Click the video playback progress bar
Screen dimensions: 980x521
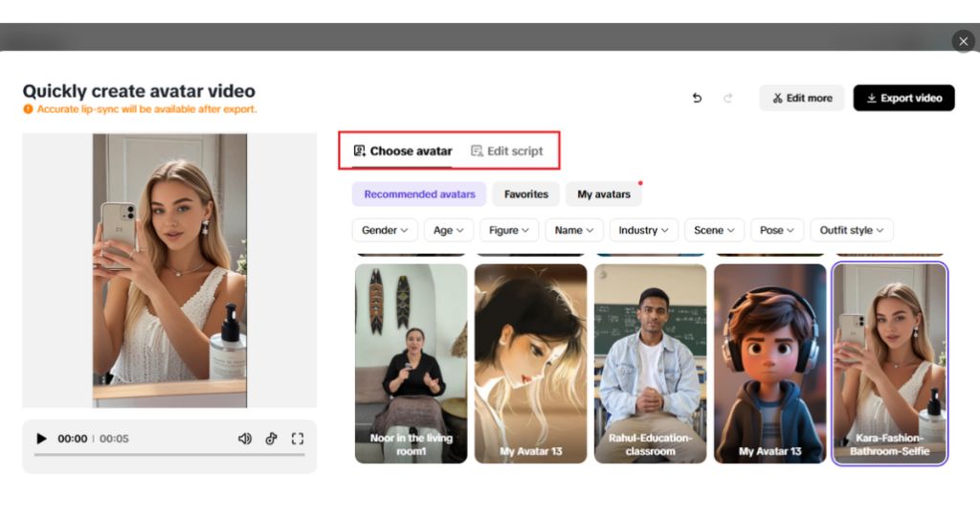pyautogui.click(x=168, y=455)
